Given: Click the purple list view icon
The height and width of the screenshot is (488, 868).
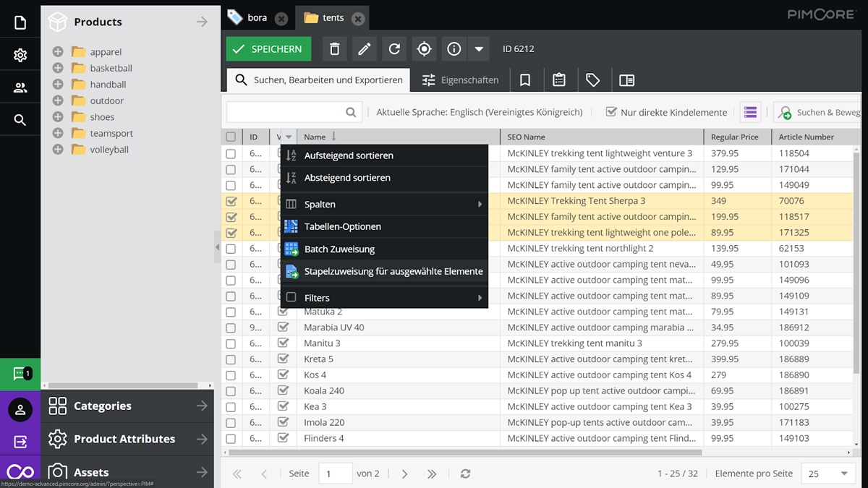Looking at the screenshot, I should (x=750, y=112).
